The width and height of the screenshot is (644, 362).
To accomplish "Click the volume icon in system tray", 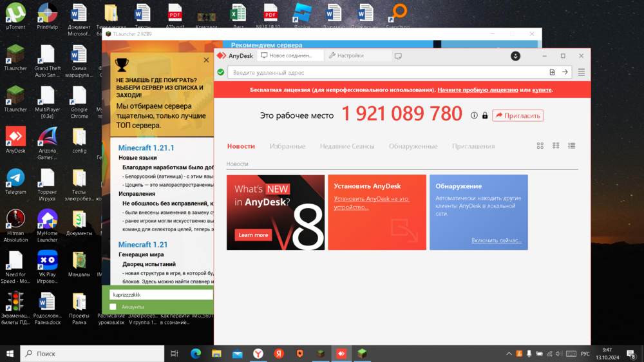I will (x=558, y=354).
